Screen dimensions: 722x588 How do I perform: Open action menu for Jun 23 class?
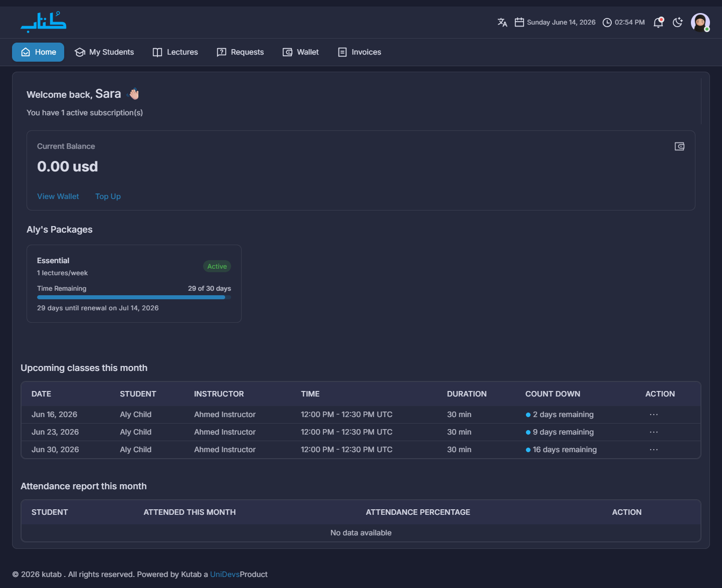[x=654, y=432]
